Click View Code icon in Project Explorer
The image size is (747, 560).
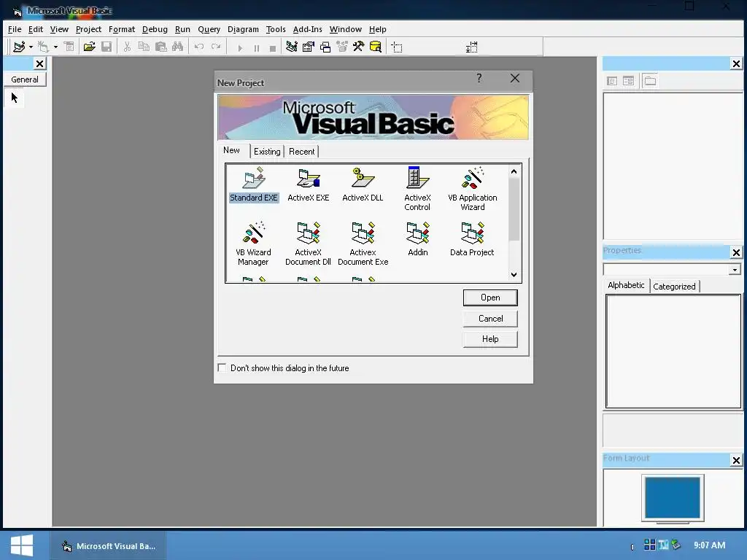[612, 81]
